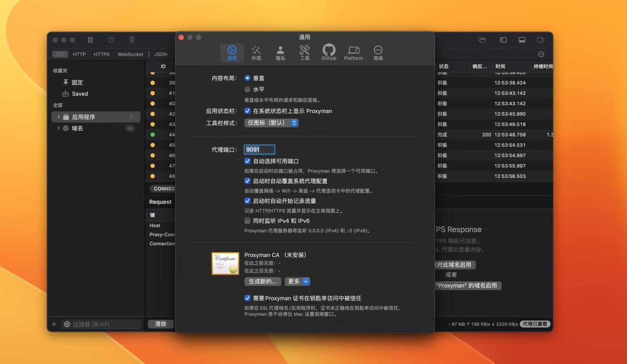Toggle 启动时自动开始记录流量 checkbox
Screen dimensions: 627x364
click(x=248, y=201)
